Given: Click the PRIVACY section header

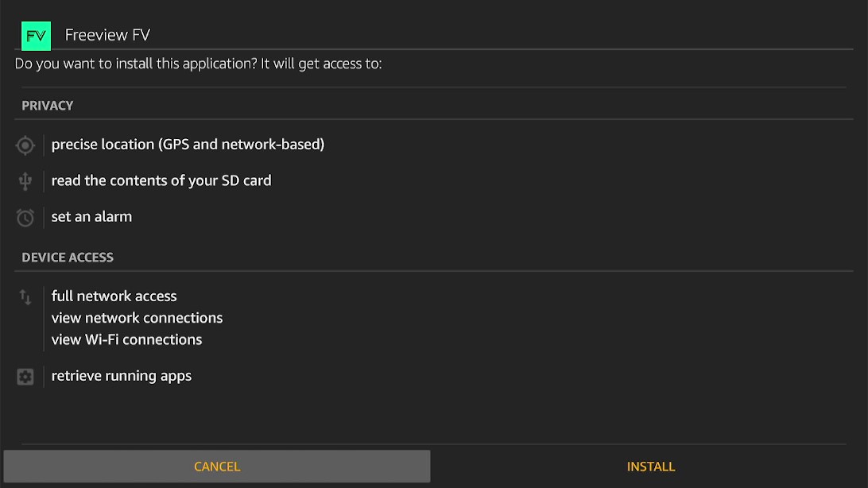Looking at the screenshot, I should (x=47, y=106).
